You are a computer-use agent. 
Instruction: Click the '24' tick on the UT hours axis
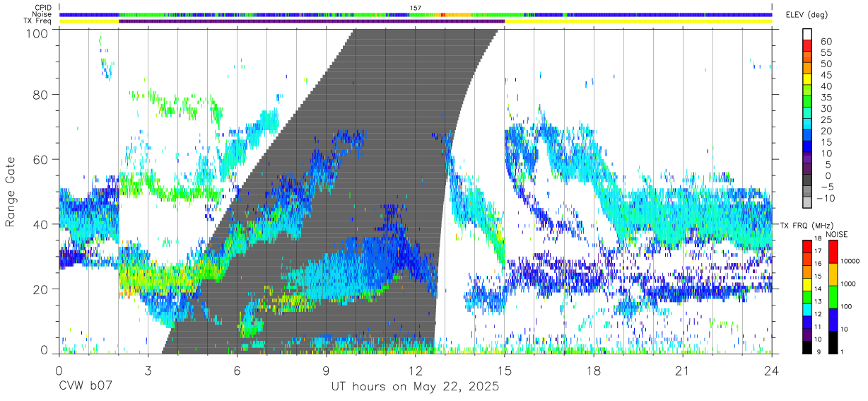(772, 370)
